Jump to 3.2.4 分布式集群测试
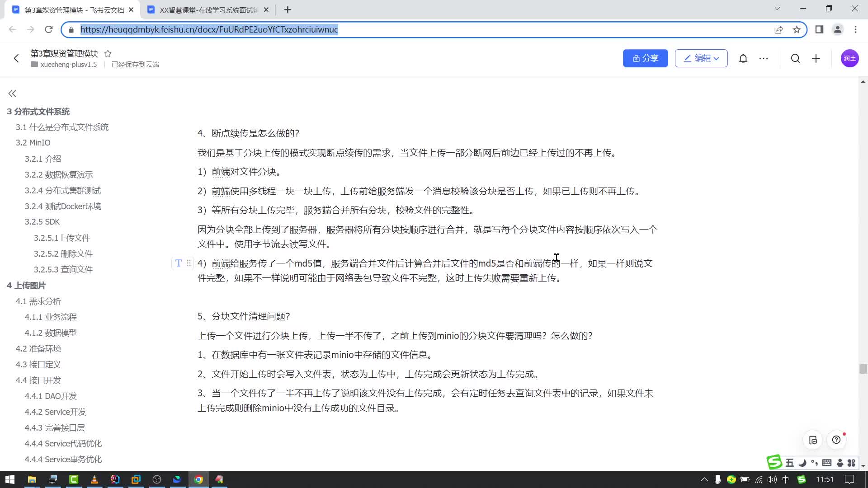Screen dimensions: 868x488 click(63, 190)
